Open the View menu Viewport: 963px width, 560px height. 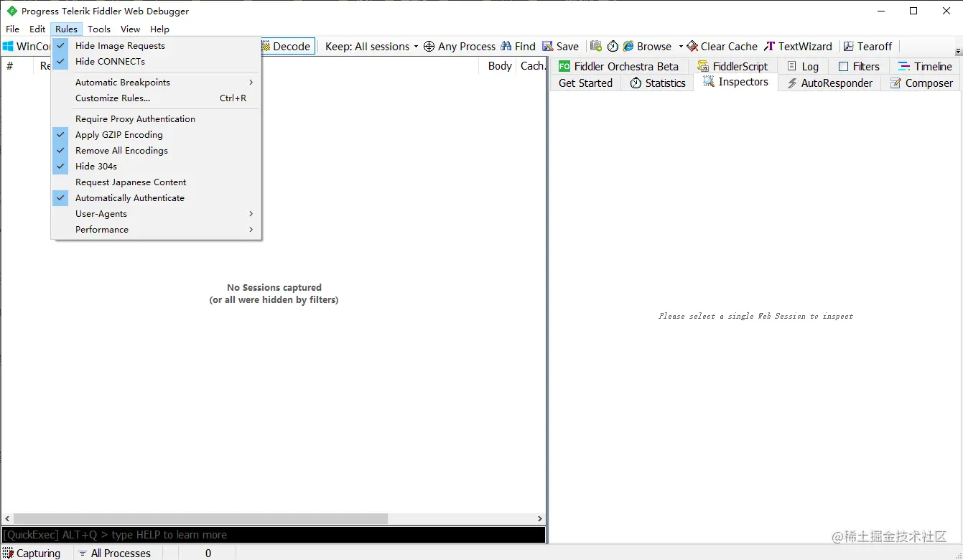click(x=130, y=29)
